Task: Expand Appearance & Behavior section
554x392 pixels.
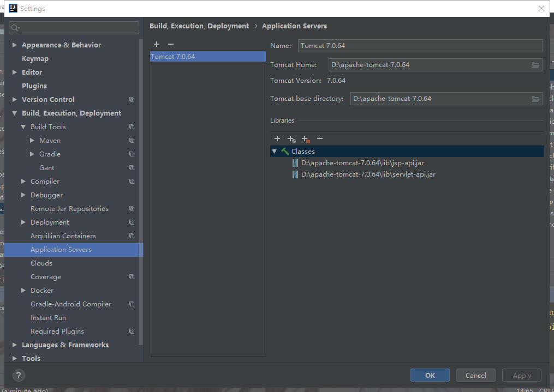Action: coord(14,45)
